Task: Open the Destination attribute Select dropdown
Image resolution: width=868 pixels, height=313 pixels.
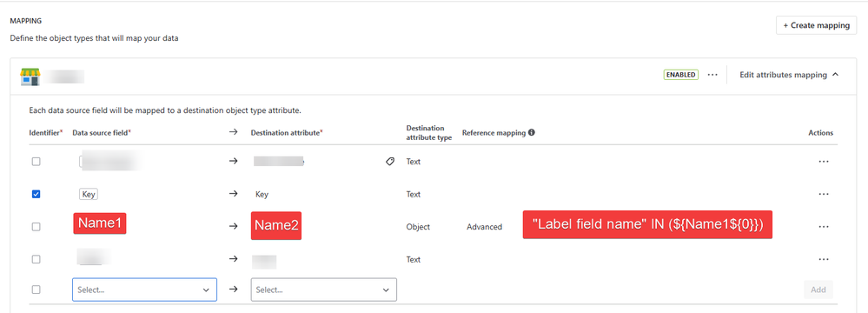Action: coord(324,290)
